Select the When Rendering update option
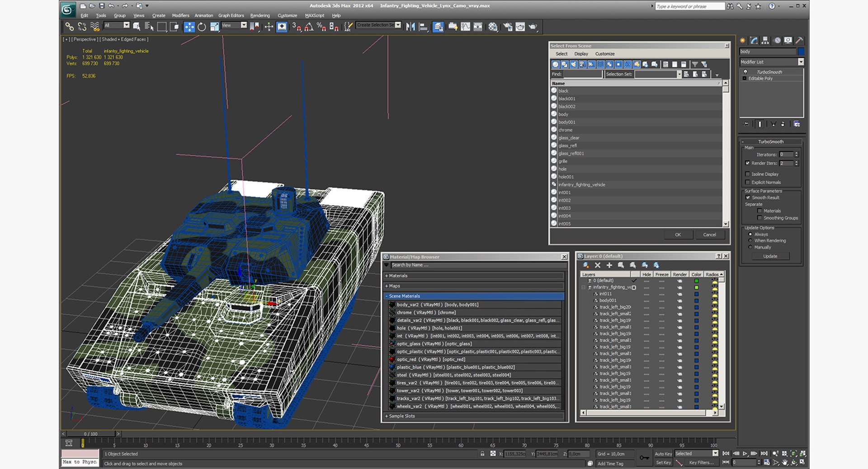Image resolution: width=868 pixels, height=469 pixels. click(750, 241)
